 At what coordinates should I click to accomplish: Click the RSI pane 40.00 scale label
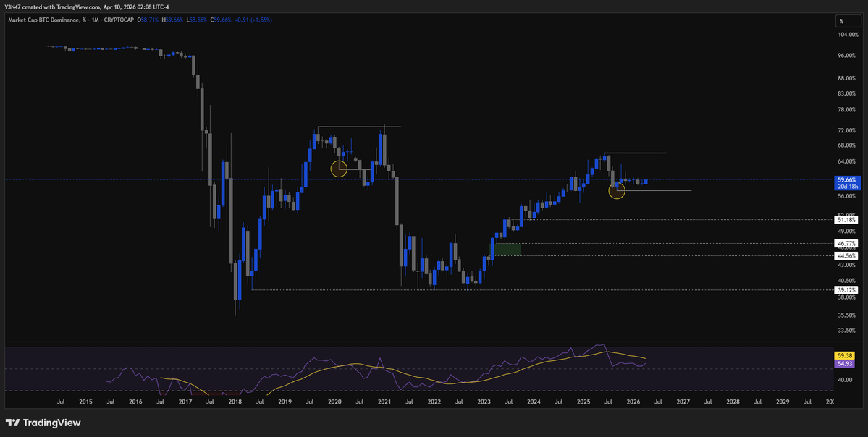pos(843,380)
